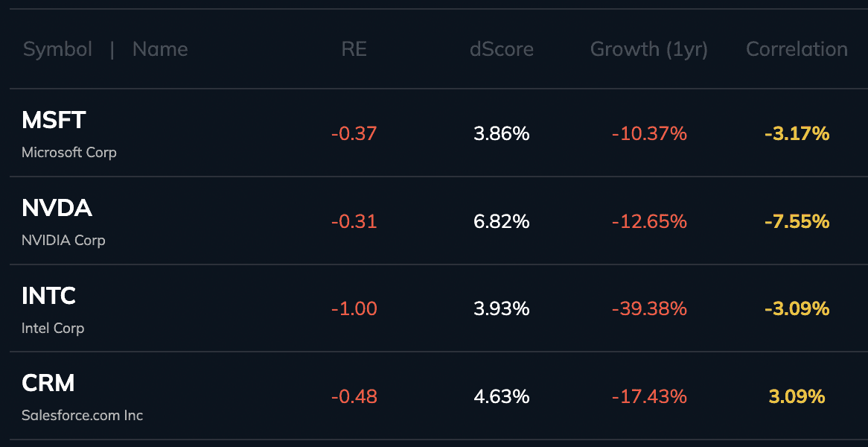Select Intel's -39.38% growth value
The width and height of the screenshot is (868, 447).
(649, 309)
